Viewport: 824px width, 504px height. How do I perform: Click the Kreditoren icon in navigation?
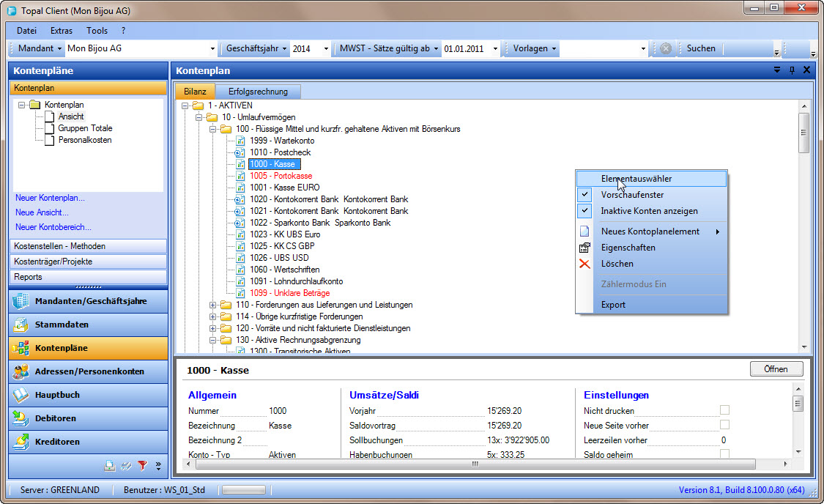(21, 442)
